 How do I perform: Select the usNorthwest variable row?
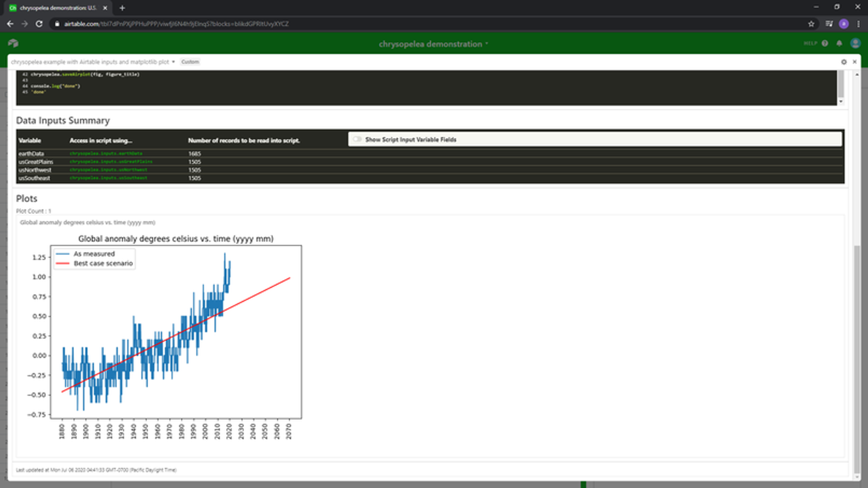pos(430,170)
